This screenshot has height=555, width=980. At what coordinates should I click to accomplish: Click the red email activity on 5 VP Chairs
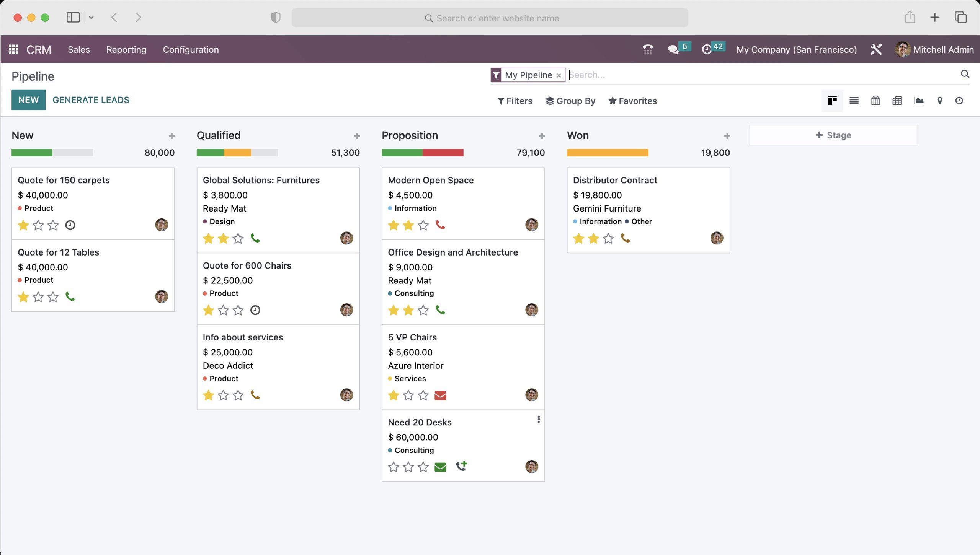pos(440,395)
